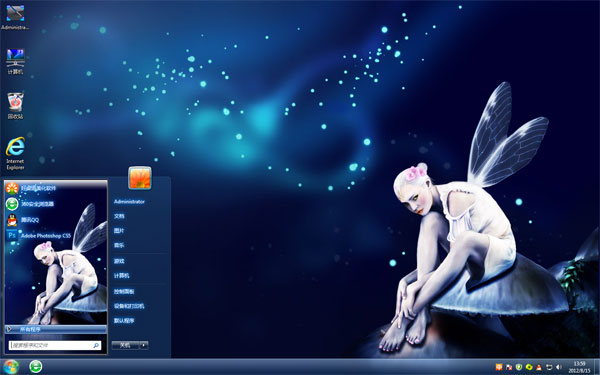
Task: Launch Internet Explorer from the desktop
Action: (15, 153)
